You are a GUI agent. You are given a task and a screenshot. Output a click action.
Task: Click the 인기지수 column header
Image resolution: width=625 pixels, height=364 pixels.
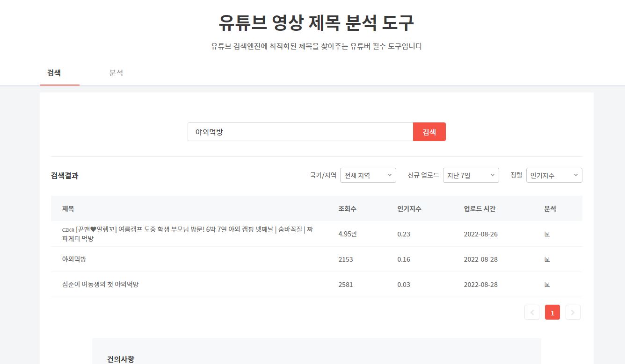click(409, 209)
